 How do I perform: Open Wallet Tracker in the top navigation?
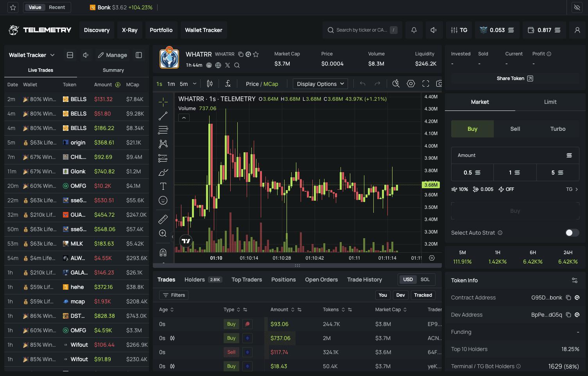[x=204, y=30]
